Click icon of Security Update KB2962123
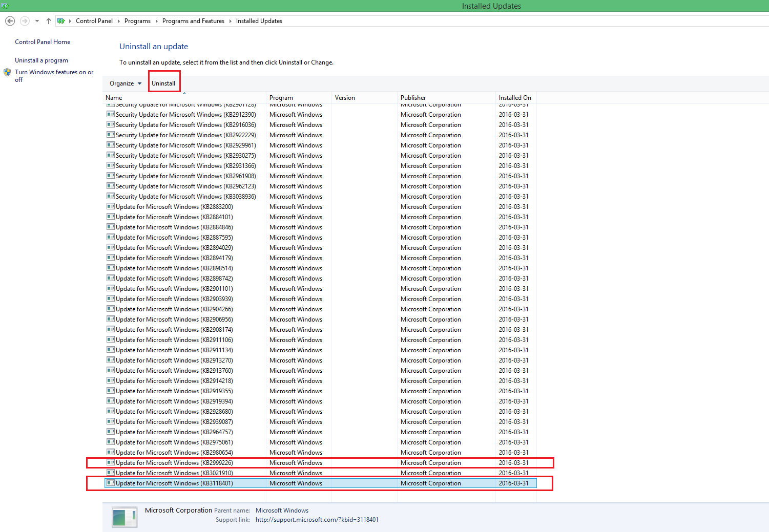 tap(110, 186)
